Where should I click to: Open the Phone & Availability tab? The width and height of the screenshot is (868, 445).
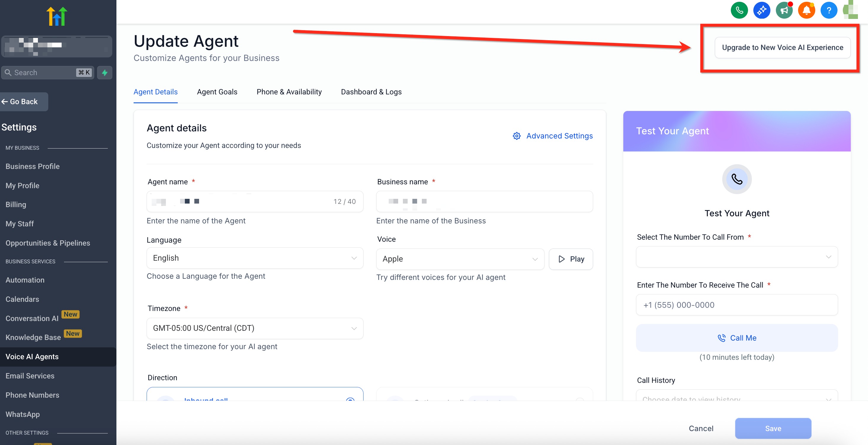[289, 92]
